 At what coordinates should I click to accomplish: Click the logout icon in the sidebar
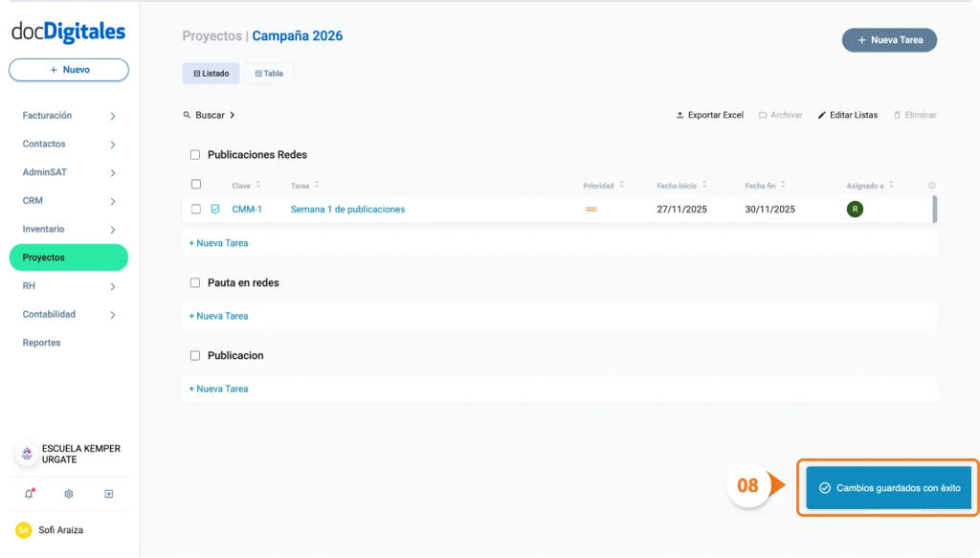pos(108,494)
